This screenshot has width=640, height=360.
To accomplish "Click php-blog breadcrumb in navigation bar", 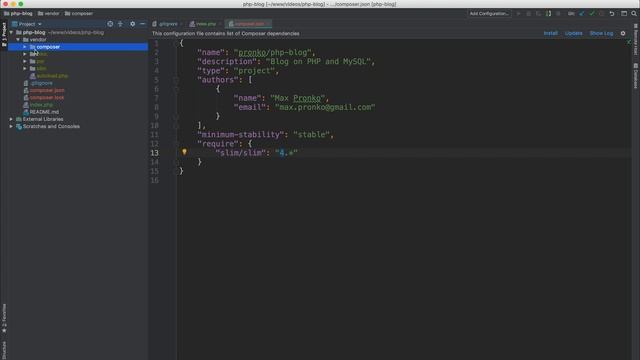I will tap(18, 13).
